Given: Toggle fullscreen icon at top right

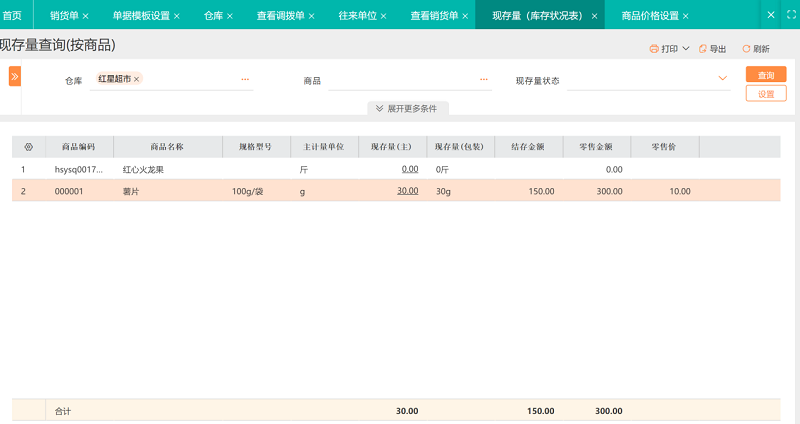Looking at the screenshot, I should pos(789,15).
